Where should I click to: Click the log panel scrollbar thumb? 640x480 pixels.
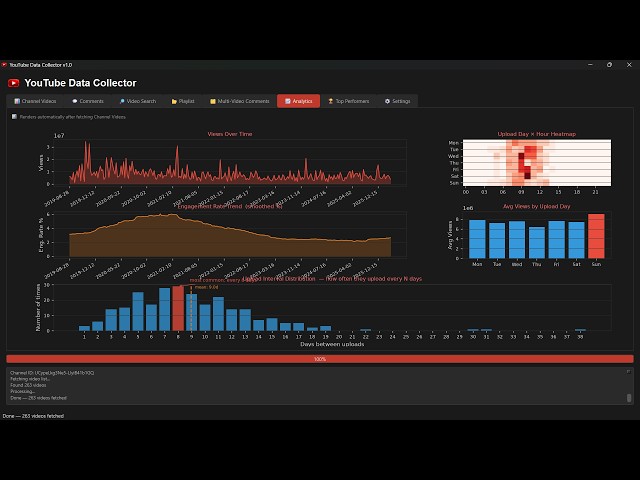[x=629, y=398]
